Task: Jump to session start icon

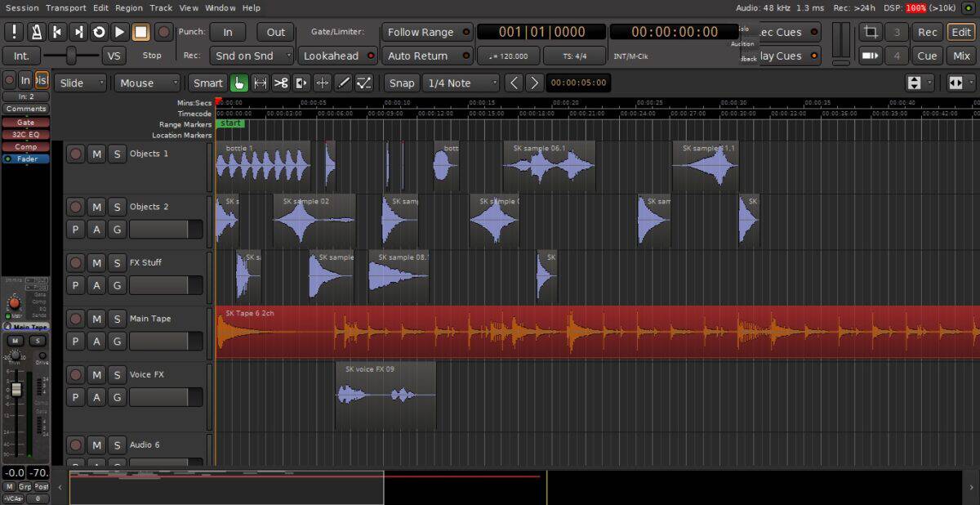Action: 57,32
